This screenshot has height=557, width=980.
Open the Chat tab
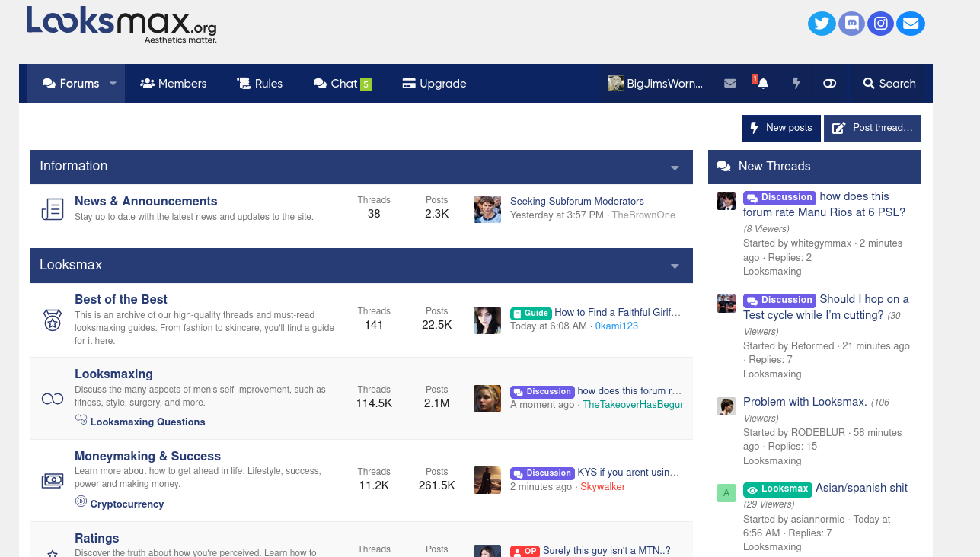(343, 84)
